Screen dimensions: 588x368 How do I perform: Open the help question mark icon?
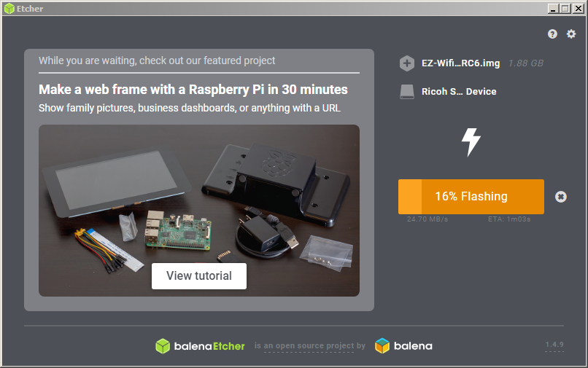[x=552, y=34]
